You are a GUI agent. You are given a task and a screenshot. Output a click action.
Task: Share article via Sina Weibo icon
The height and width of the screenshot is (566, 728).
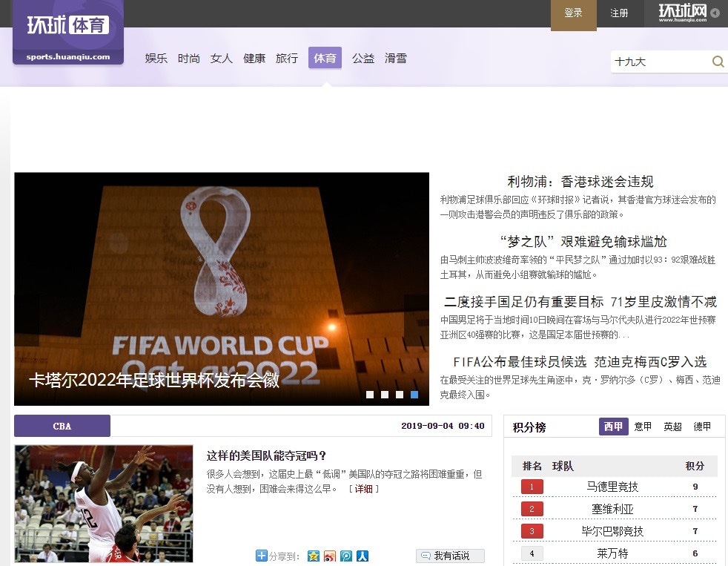(330, 556)
